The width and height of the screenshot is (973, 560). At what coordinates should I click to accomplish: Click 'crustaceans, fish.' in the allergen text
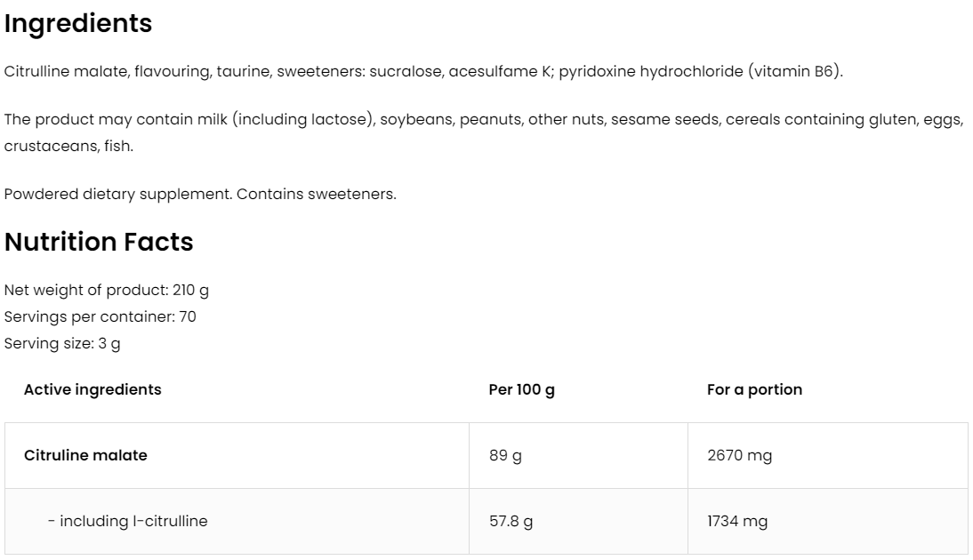[68, 146]
